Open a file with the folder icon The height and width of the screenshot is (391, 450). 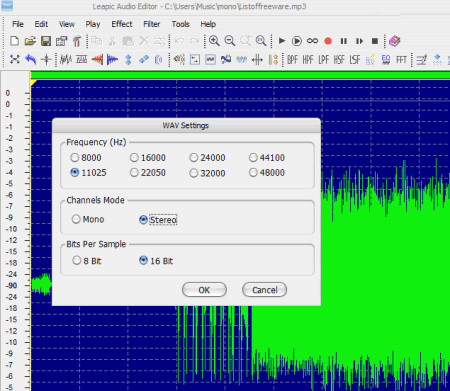coord(30,41)
